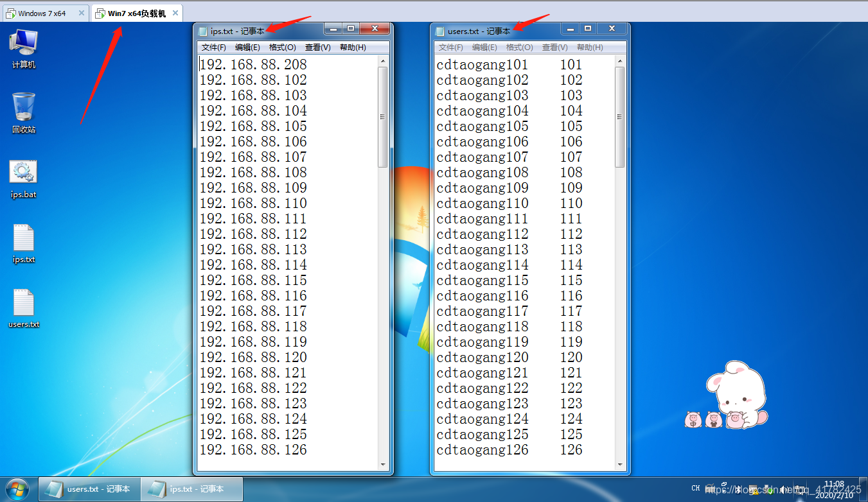This screenshot has height=502, width=868.
Task: Open 帮助(H) menu in users.txt window
Action: (x=590, y=48)
